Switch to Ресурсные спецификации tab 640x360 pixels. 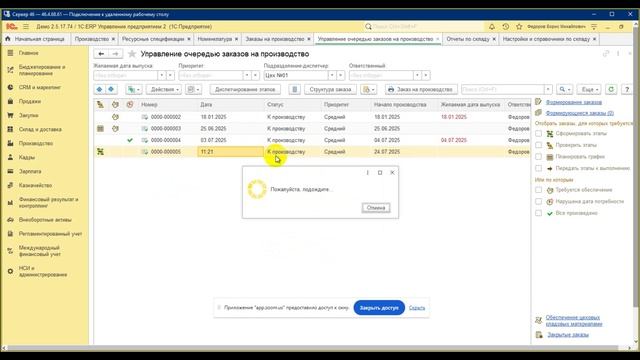click(153, 39)
